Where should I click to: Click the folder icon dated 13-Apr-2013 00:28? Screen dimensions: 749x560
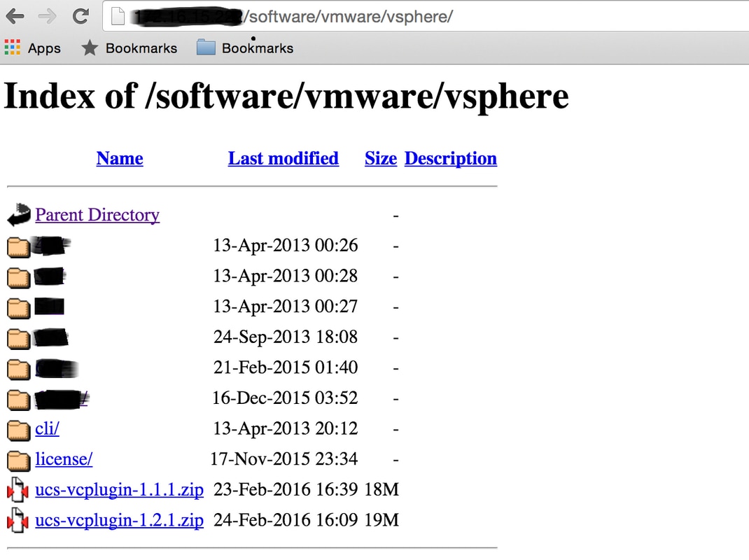[x=19, y=277]
